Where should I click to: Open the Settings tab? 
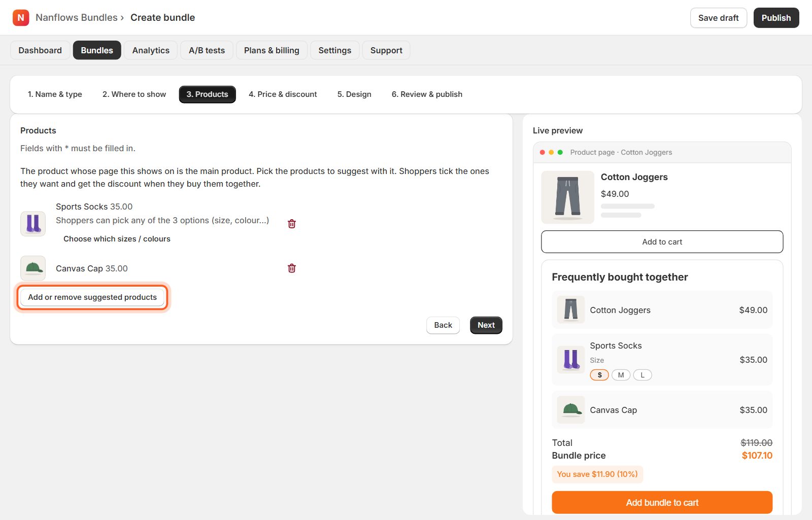335,50
